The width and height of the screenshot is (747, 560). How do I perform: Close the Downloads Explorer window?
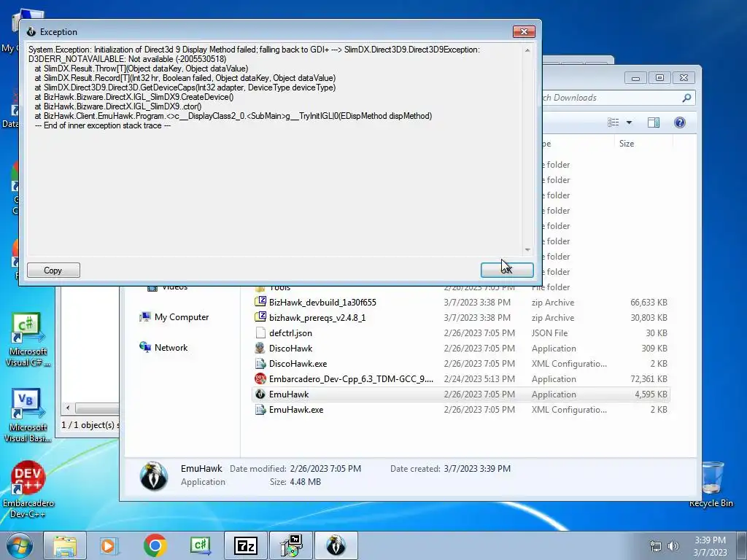[x=684, y=77]
